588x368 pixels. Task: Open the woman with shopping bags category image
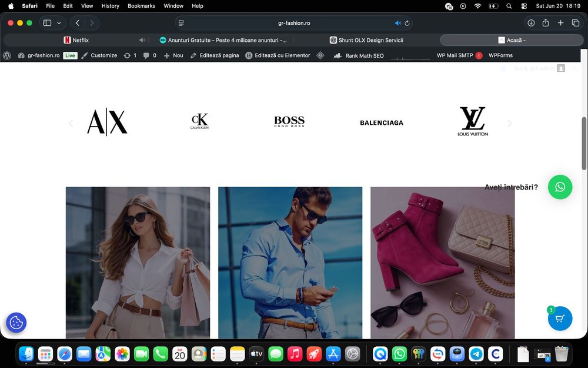pos(138,263)
